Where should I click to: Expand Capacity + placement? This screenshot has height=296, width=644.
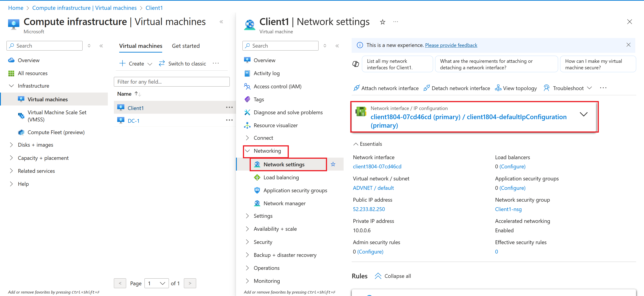[11, 158]
